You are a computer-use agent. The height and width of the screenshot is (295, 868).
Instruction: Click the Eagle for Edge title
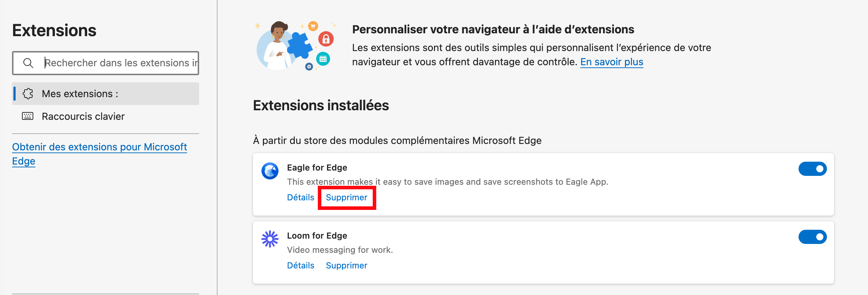point(317,168)
